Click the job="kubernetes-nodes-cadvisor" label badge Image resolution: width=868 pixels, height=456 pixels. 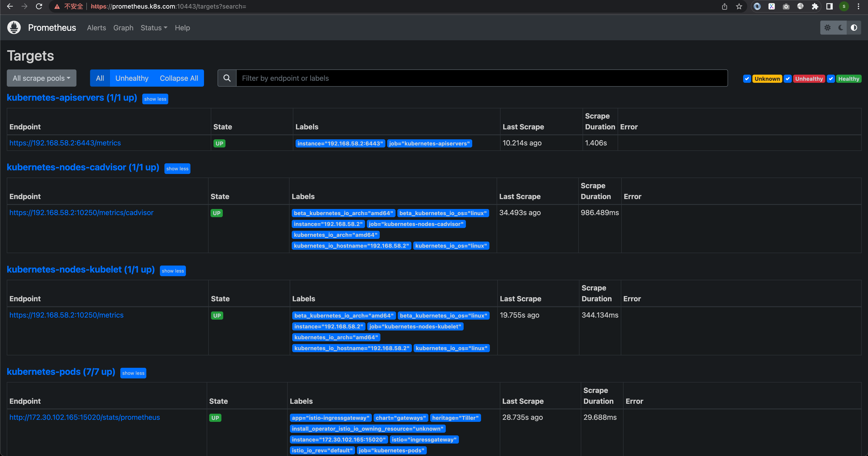coord(416,224)
